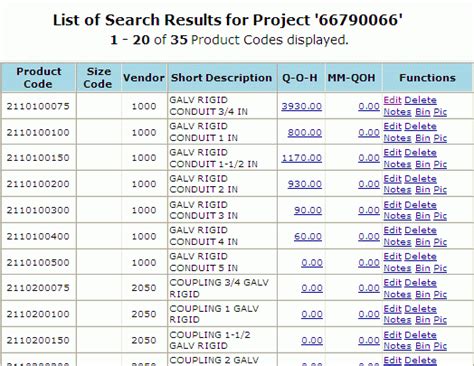This screenshot has width=474, height=366.
Task: Delete product 2110100075
Action: (x=420, y=100)
